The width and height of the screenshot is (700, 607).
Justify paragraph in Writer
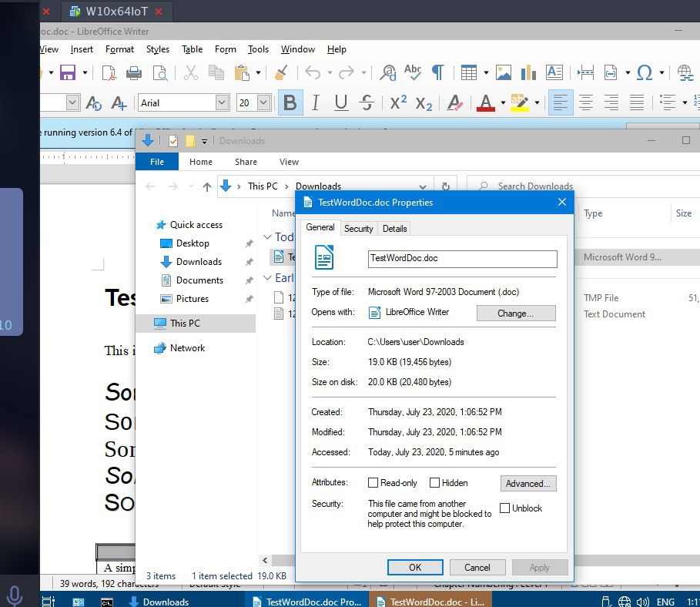[x=637, y=102]
